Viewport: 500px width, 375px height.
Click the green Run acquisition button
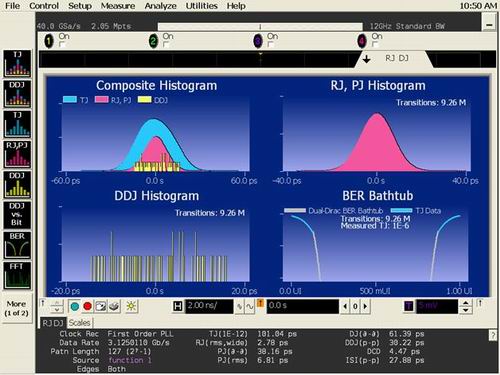(75, 306)
